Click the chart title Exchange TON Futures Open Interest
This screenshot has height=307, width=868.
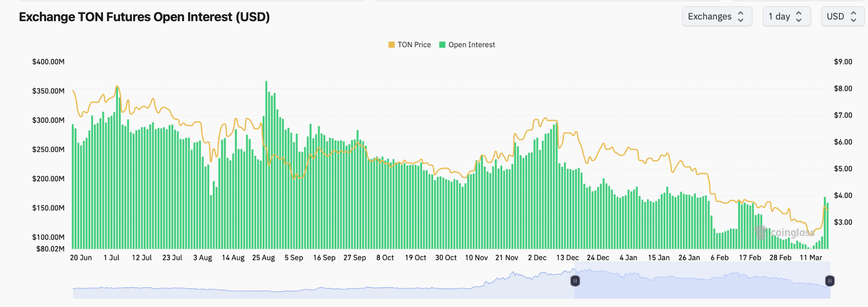point(144,17)
